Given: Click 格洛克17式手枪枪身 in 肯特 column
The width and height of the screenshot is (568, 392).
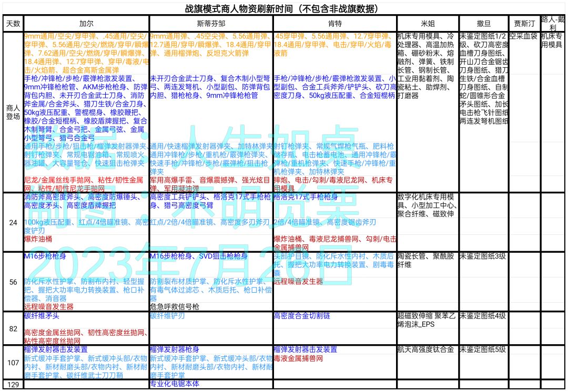Looking at the screenshot, I should tap(306, 197).
